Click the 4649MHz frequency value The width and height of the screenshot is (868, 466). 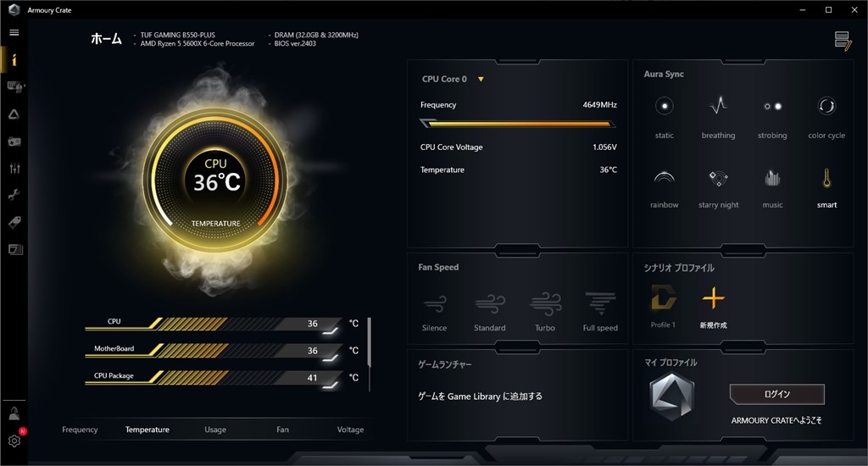tap(599, 104)
